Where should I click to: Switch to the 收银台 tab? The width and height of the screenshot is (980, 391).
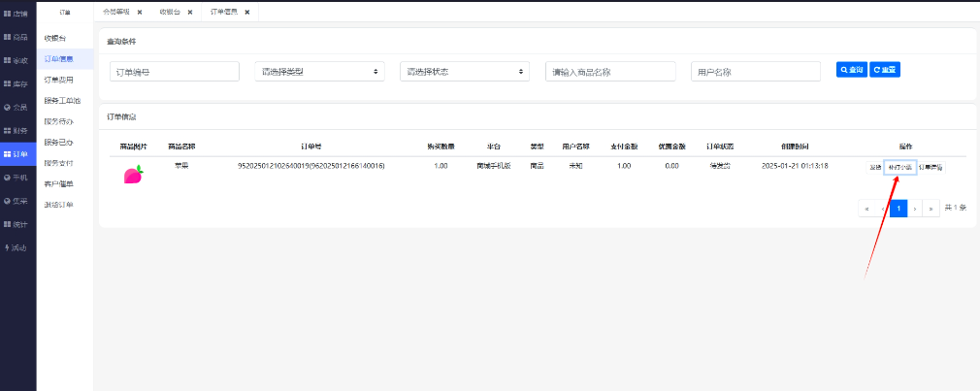pyautogui.click(x=172, y=12)
